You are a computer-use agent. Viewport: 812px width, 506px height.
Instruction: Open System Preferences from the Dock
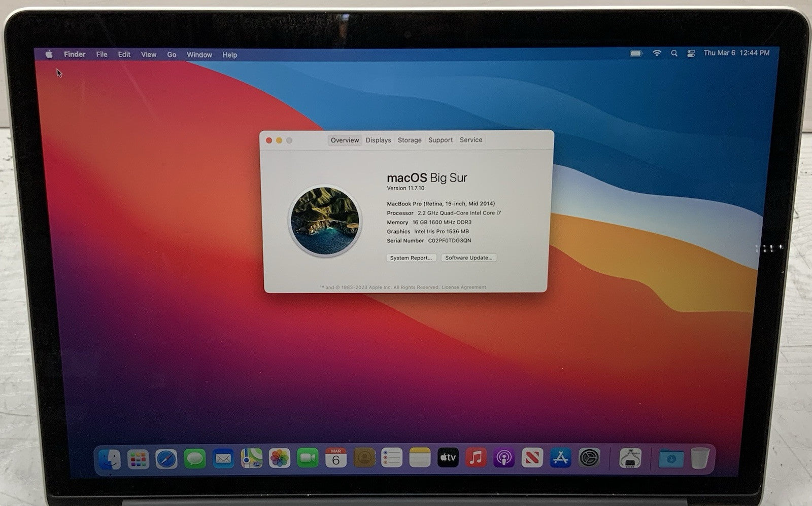589,458
